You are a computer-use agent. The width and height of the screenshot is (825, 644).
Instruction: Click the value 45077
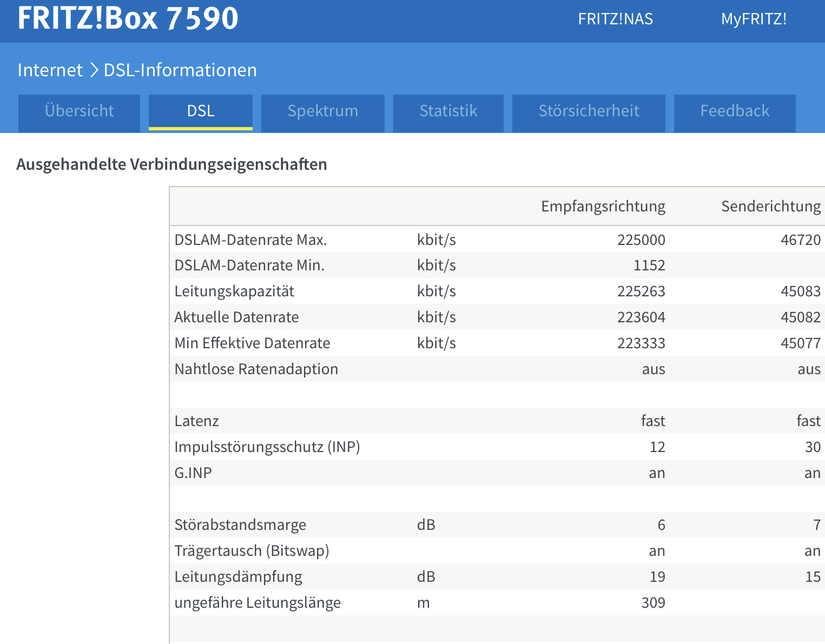click(x=801, y=343)
